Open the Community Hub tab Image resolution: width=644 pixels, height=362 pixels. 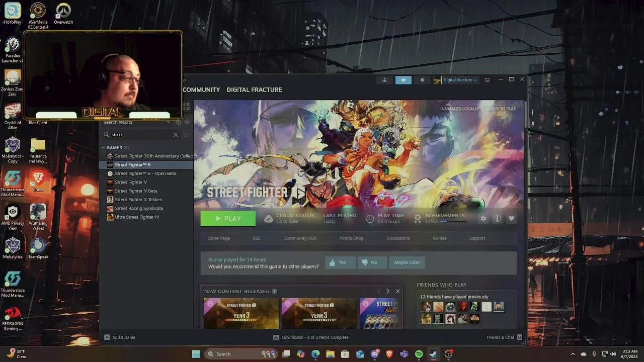[x=300, y=238]
